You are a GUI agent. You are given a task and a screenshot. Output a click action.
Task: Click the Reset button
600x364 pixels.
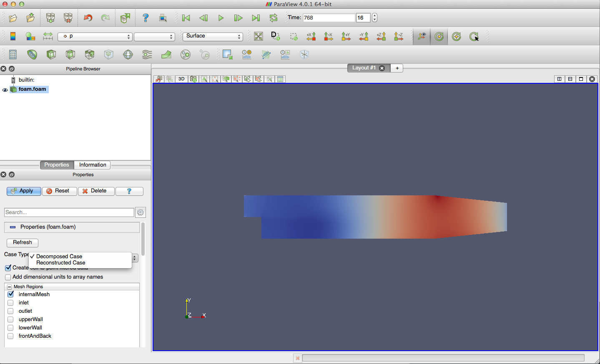pos(59,191)
